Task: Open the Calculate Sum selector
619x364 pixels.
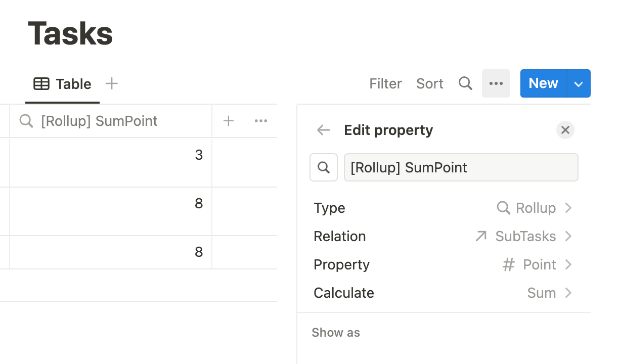Action: [x=548, y=293]
